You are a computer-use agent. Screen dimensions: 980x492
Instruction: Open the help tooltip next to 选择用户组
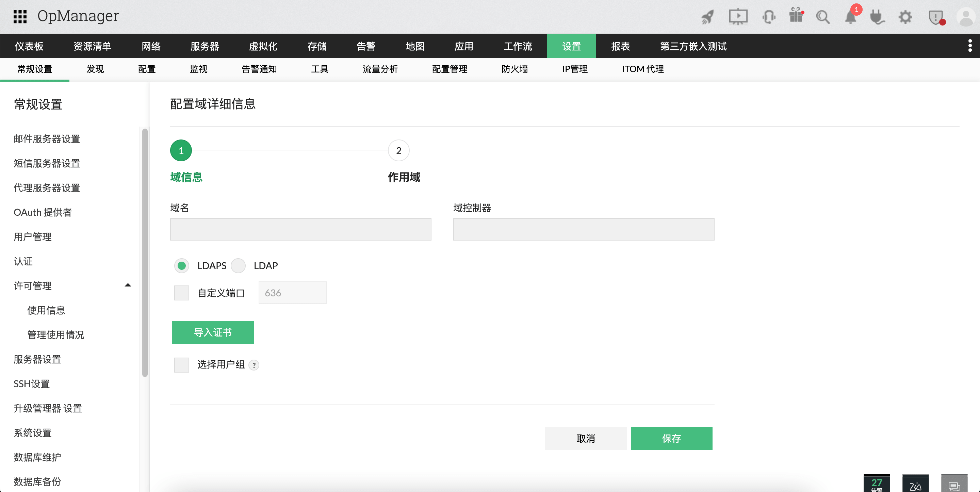254,365
